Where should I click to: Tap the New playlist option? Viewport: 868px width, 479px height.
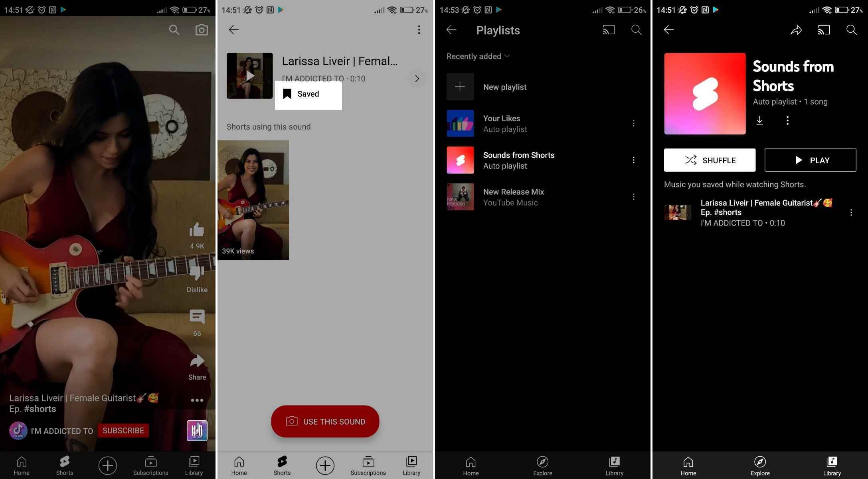click(x=504, y=87)
